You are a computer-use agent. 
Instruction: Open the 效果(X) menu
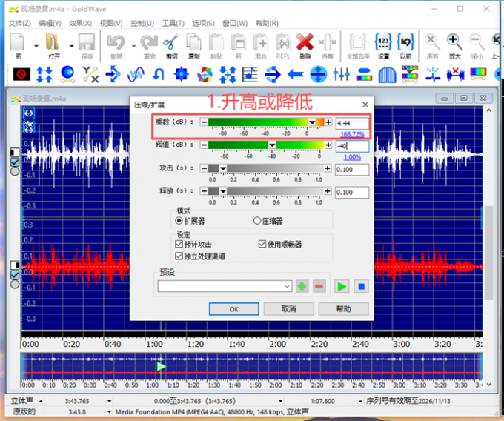80,24
